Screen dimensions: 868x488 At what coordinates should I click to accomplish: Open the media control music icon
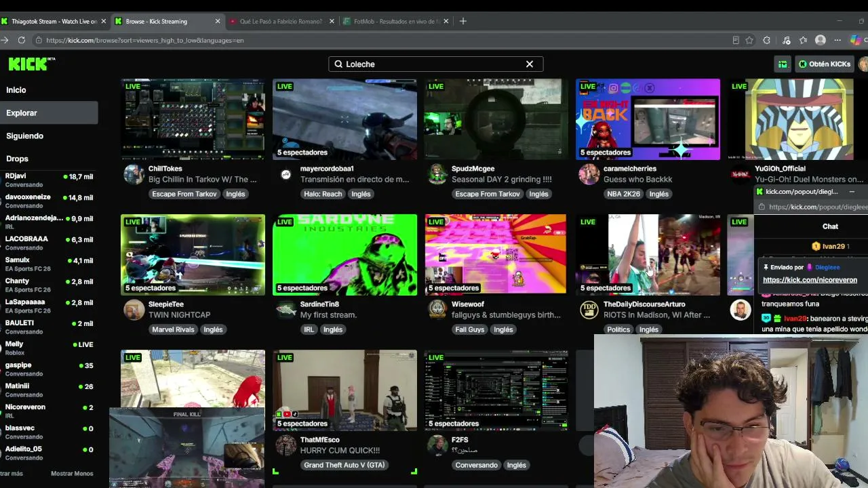786,40
